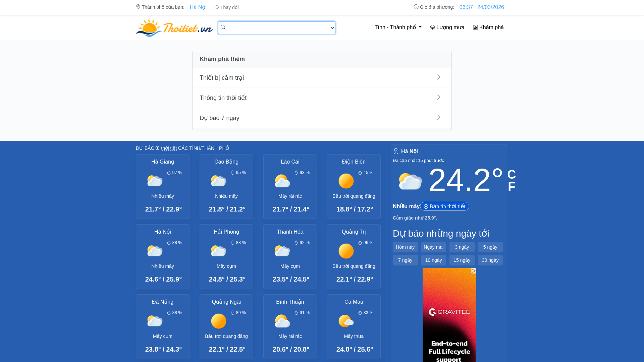Click the Cảm giác như 25.9° text
The image size is (644, 362).
pos(415,218)
